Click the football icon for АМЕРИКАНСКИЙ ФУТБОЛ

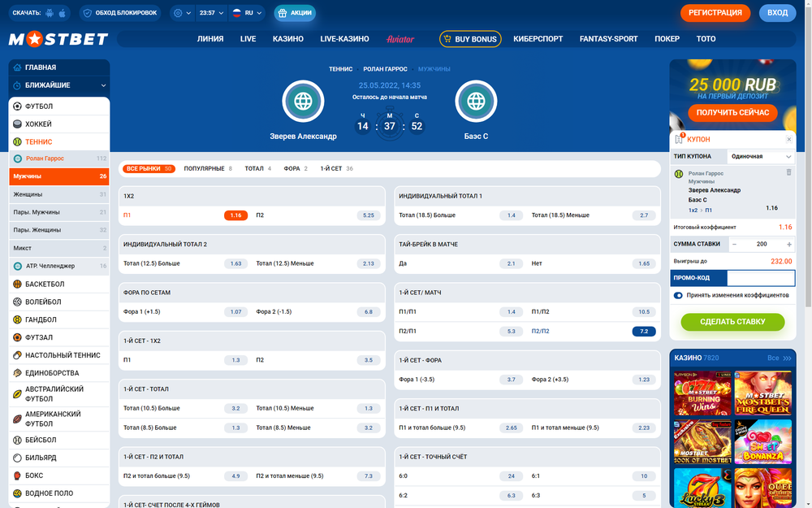(x=17, y=419)
